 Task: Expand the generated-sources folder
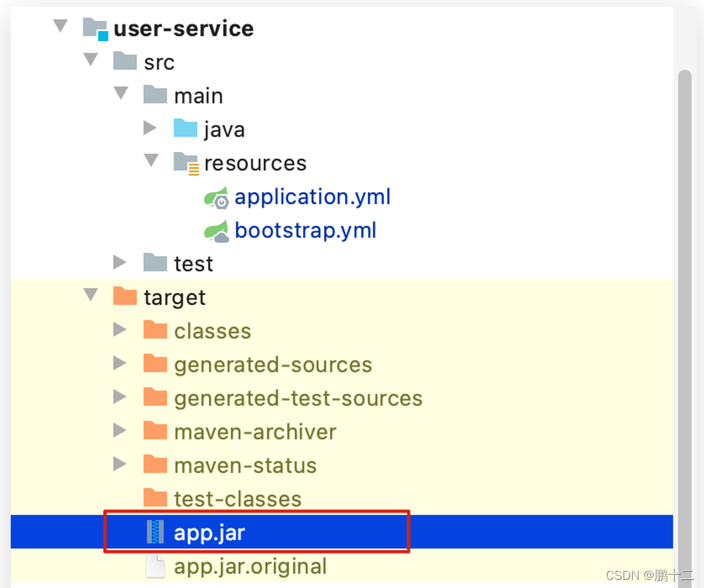click(x=120, y=363)
